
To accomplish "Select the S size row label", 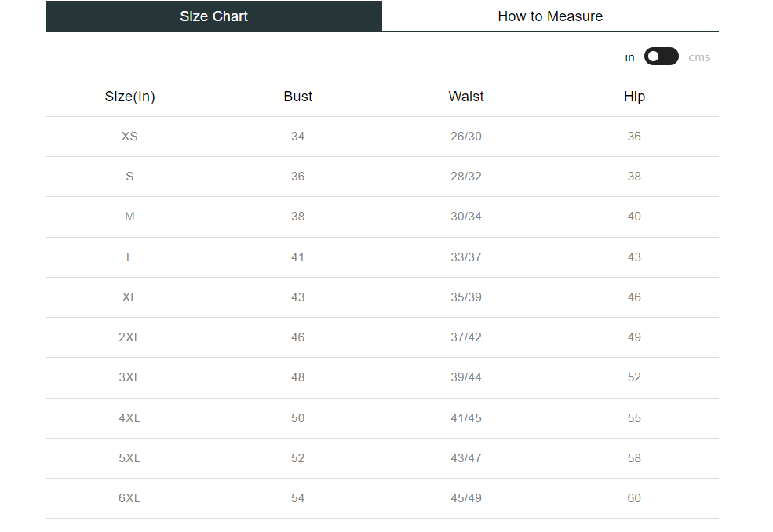I will coord(129,177).
